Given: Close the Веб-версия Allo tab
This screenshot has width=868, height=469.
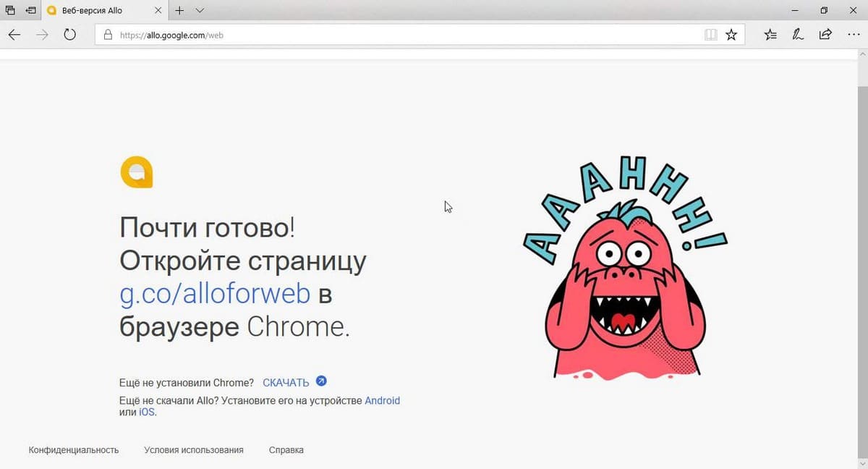Looking at the screenshot, I should (x=158, y=10).
